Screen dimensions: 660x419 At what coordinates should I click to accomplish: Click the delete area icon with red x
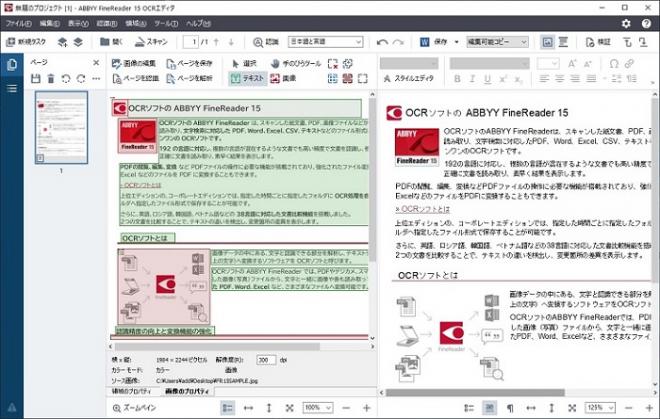333,64
